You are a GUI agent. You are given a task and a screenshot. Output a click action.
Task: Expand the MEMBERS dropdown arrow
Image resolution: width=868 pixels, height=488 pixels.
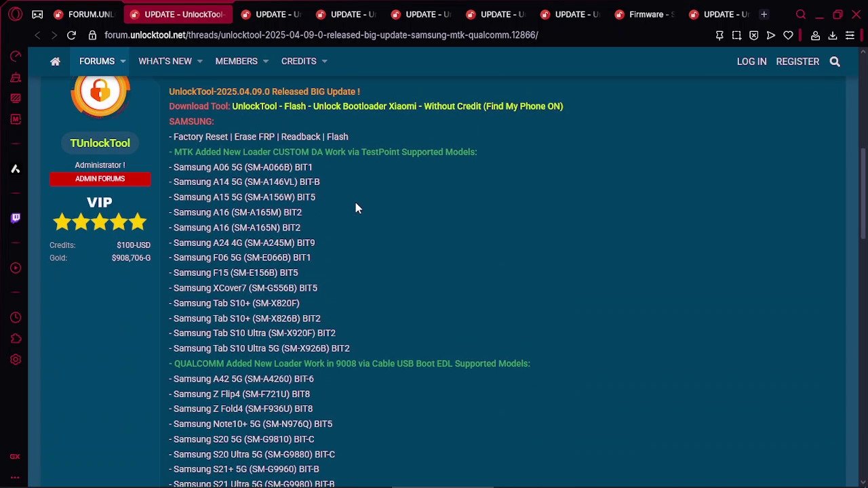point(265,62)
